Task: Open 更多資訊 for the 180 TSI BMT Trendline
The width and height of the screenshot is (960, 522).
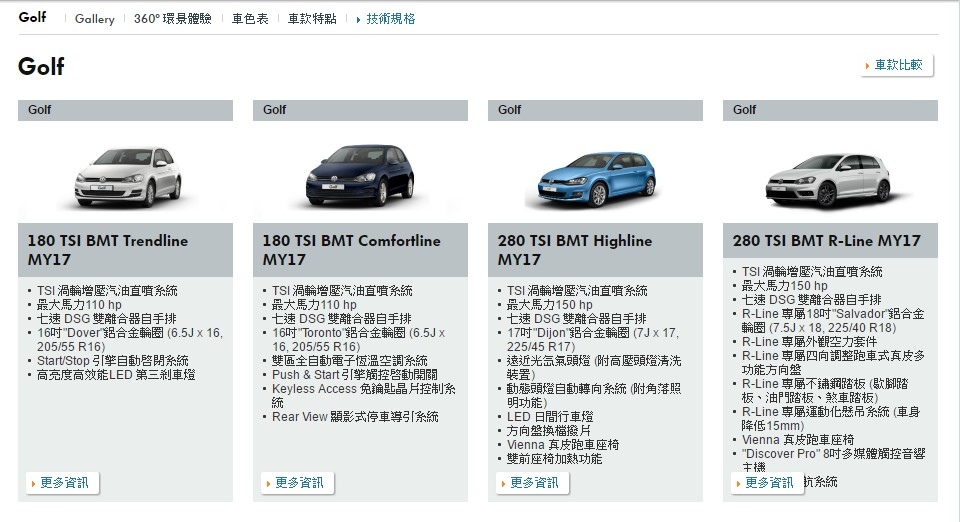Action: pos(63,483)
